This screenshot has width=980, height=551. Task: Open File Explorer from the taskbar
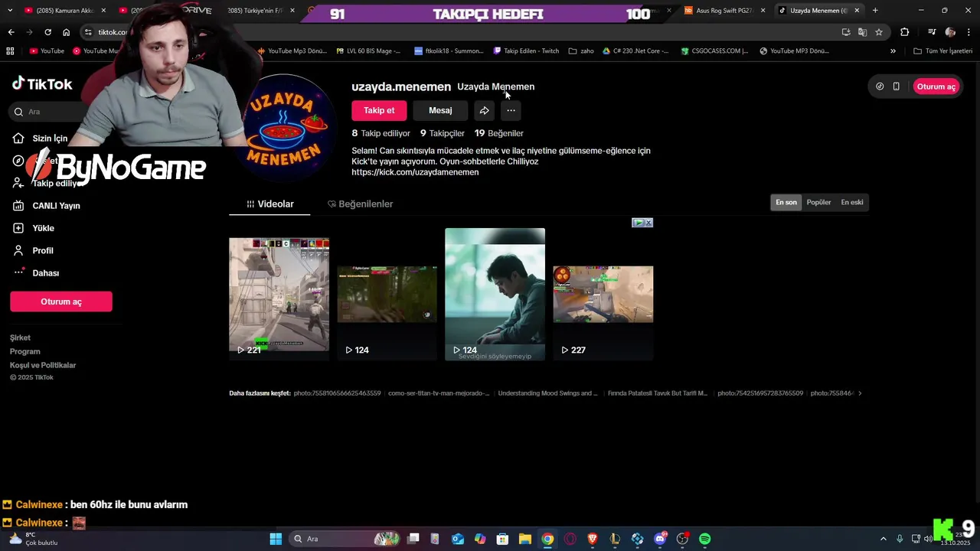coord(525,539)
